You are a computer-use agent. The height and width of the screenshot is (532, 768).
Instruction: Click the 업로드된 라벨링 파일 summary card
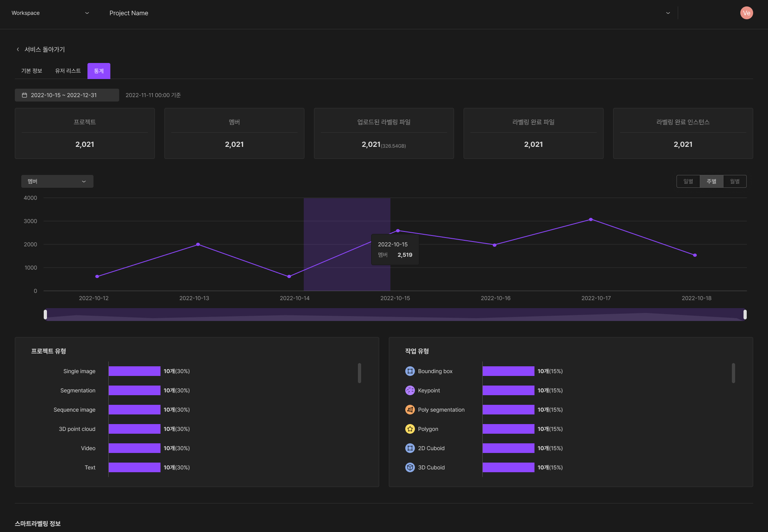[384, 133]
